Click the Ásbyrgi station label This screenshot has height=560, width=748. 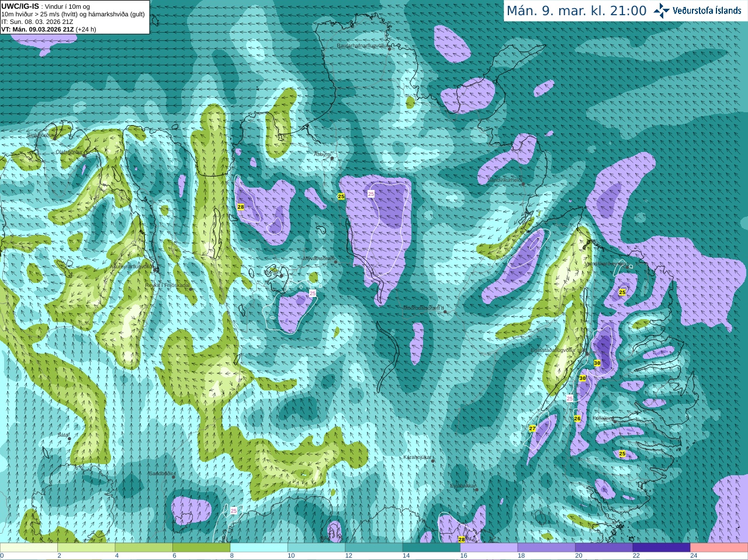pos(322,154)
